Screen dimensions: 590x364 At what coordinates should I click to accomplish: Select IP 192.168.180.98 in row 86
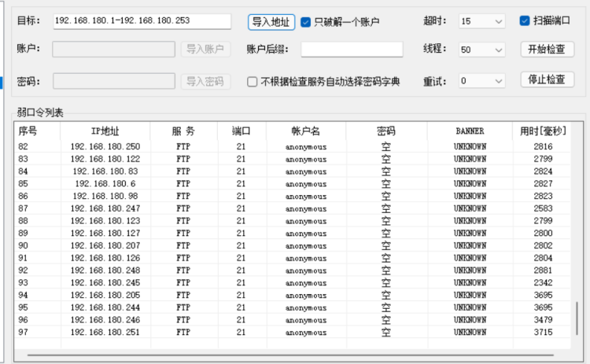click(x=105, y=196)
